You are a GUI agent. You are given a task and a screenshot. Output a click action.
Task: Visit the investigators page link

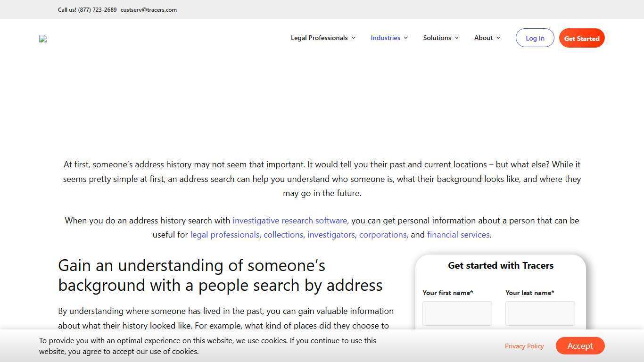331,234
